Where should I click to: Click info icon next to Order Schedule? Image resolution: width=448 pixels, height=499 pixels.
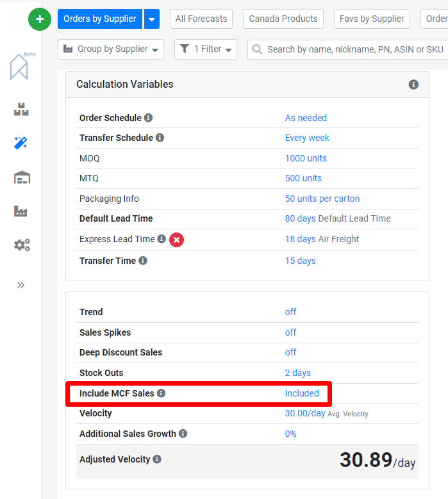[148, 118]
